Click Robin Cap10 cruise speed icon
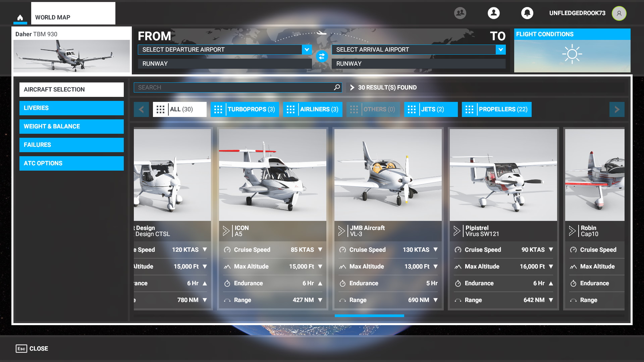644x362 pixels. [x=573, y=250]
